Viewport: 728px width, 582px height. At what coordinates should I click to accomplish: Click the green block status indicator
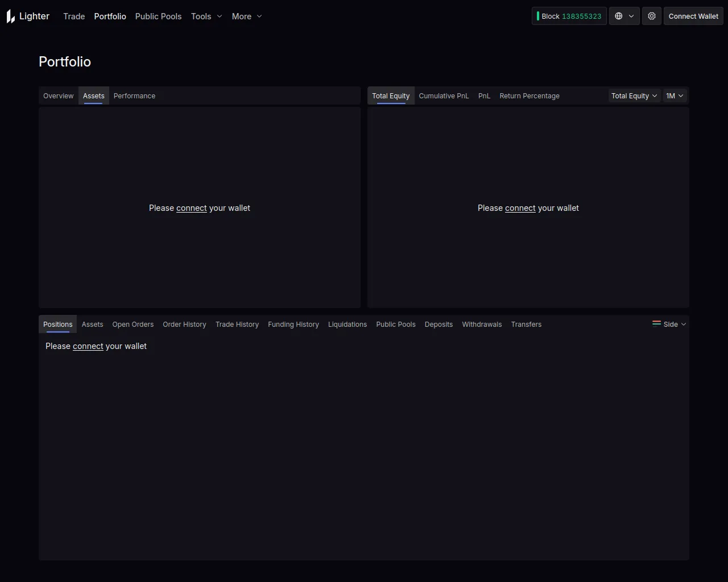(x=538, y=16)
